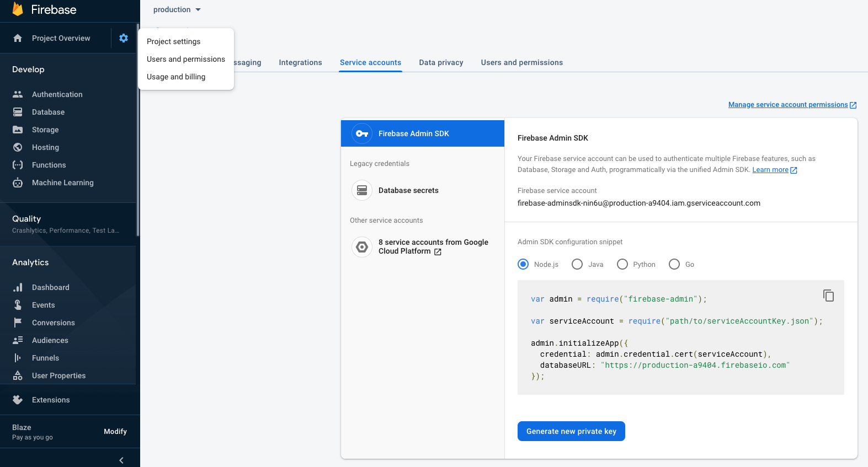Click the Firebase logo

18,9
